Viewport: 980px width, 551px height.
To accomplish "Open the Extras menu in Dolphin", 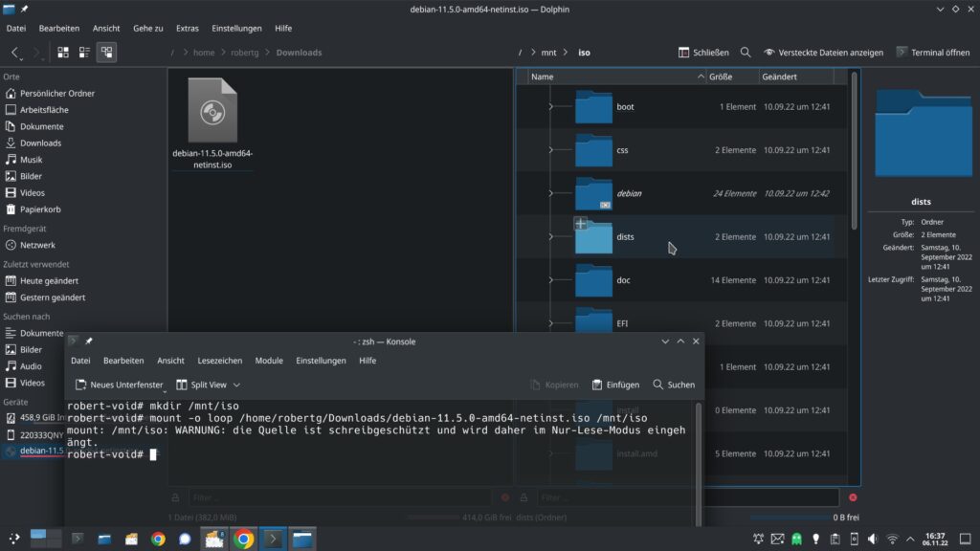I will [188, 28].
